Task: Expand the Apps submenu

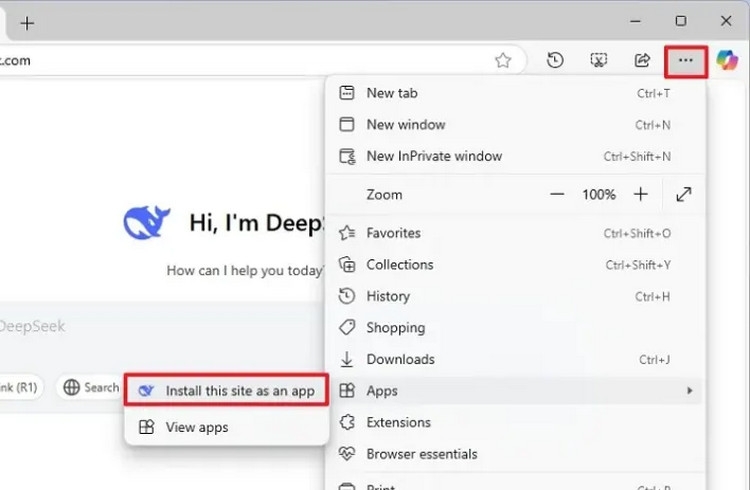Action: pos(515,391)
